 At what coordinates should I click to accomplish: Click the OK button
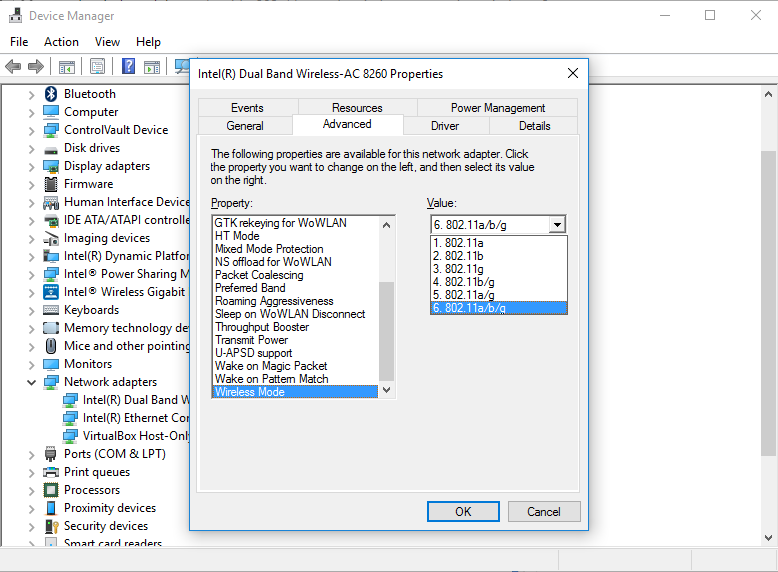coord(463,511)
